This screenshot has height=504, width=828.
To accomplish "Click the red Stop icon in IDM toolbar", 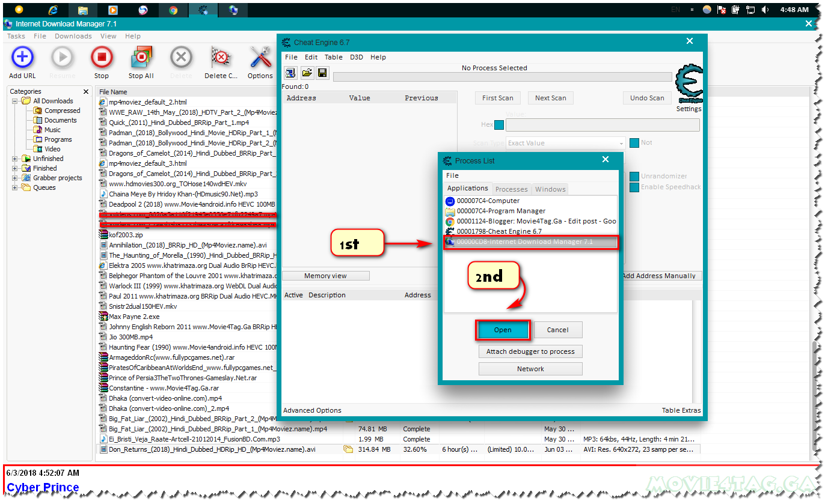I will [102, 58].
